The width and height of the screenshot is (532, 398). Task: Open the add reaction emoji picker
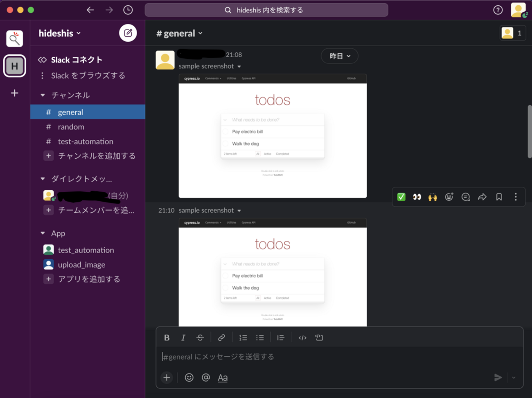449,197
